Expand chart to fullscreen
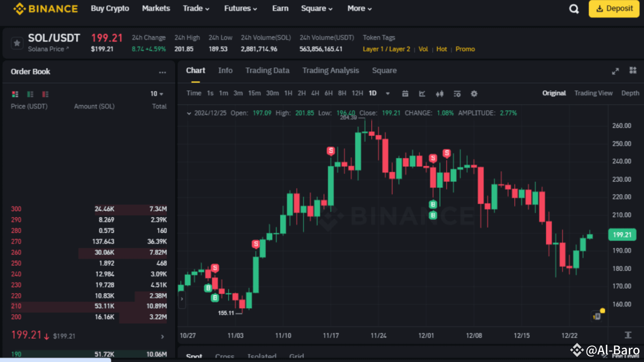644x362 pixels. pos(615,71)
